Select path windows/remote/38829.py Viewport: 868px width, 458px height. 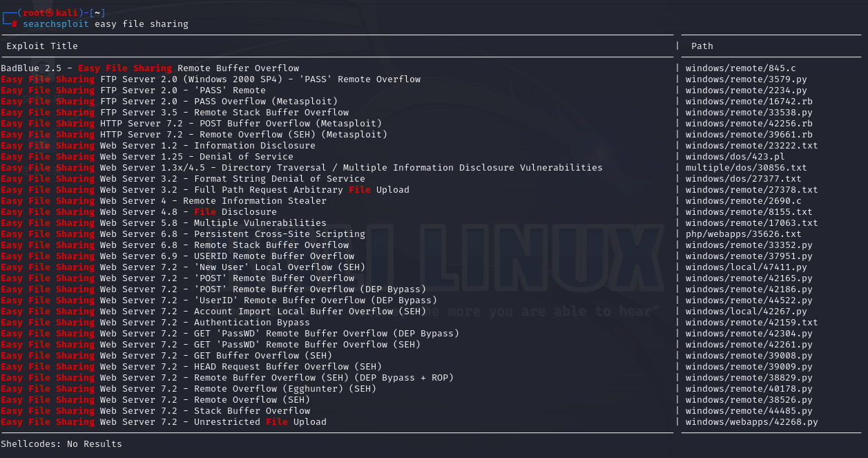point(749,378)
